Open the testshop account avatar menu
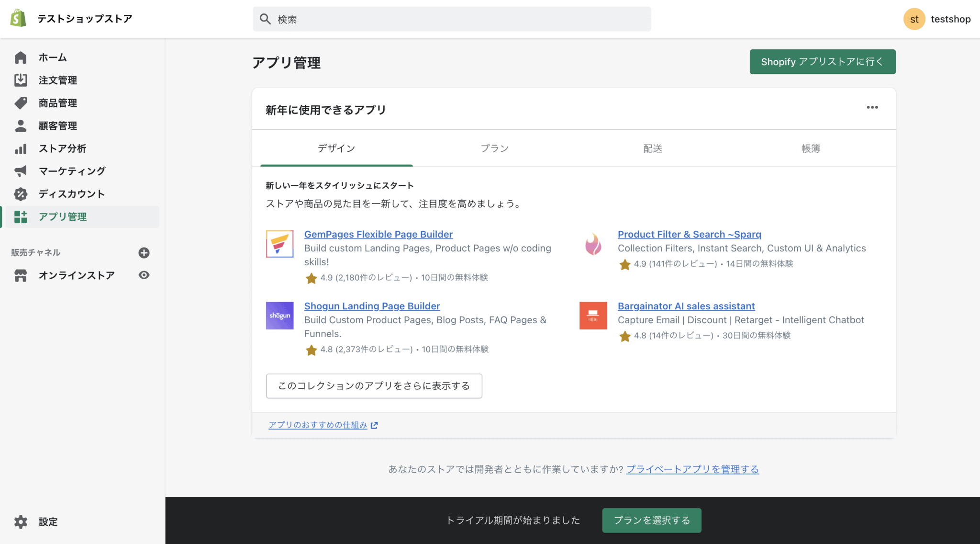Screen dimensions: 980x544 (914, 19)
